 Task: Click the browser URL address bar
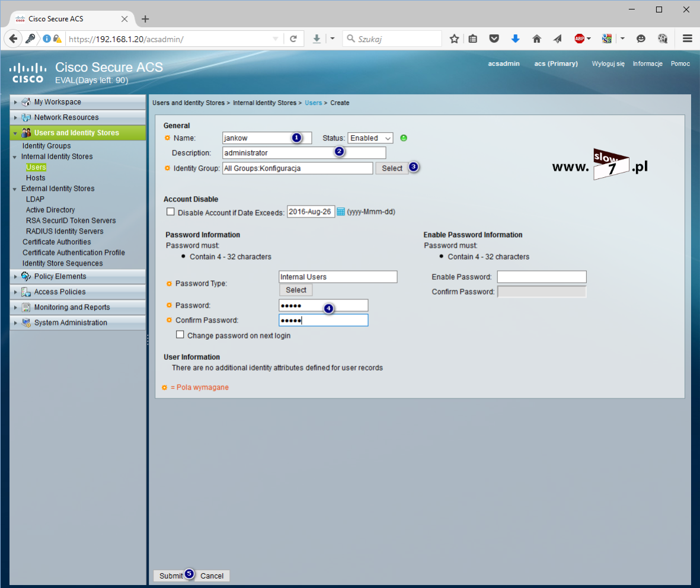point(170,39)
